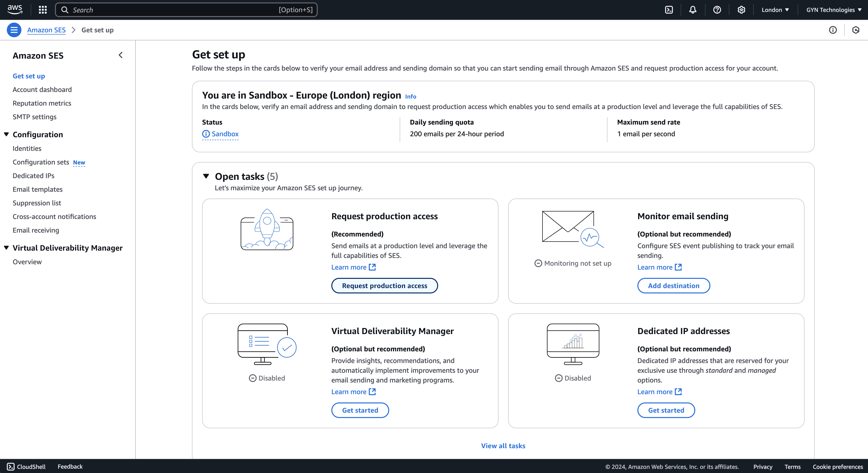This screenshot has height=473, width=868.
Task: Launch CloudShell from the top bar icon
Action: coord(669,10)
